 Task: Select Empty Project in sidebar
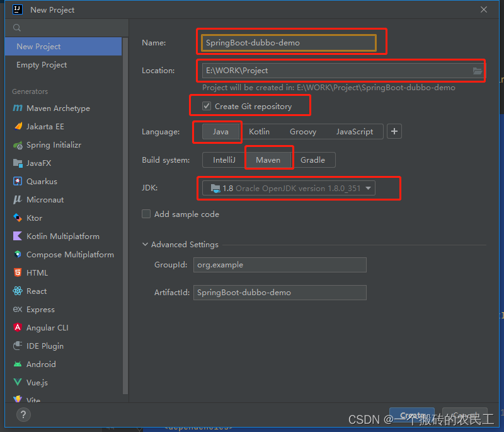pyautogui.click(x=64, y=65)
